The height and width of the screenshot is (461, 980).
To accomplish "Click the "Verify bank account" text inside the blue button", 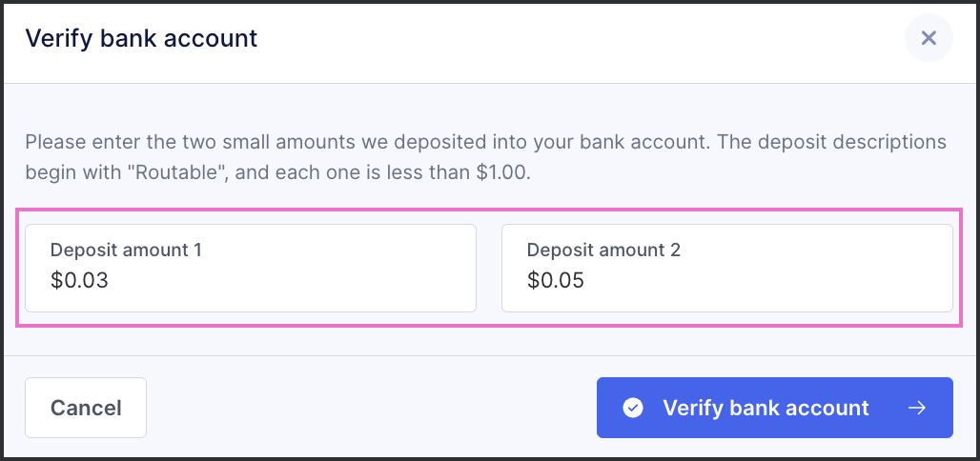I will (x=766, y=408).
